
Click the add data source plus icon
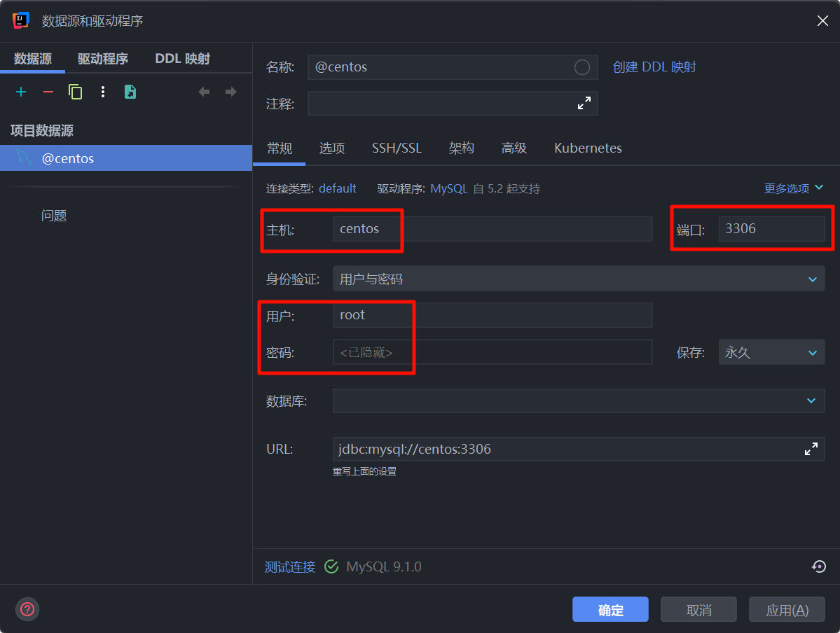click(21, 92)
